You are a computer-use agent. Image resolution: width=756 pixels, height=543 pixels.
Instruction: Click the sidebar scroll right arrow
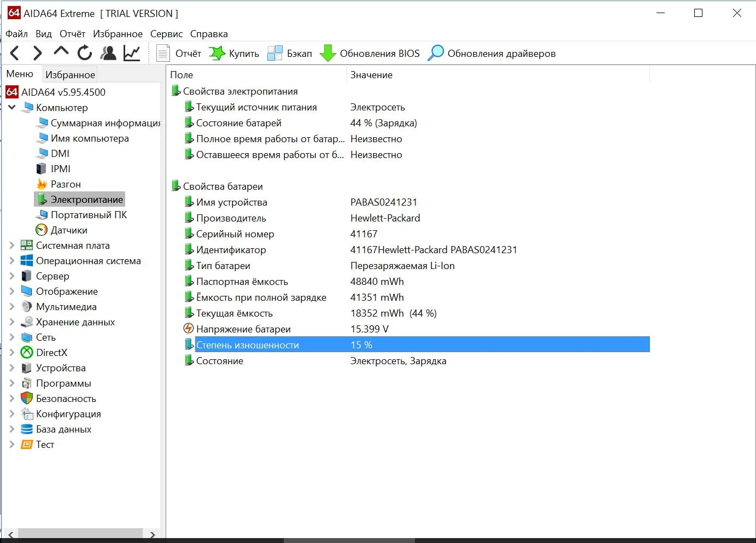pos(152,534)
